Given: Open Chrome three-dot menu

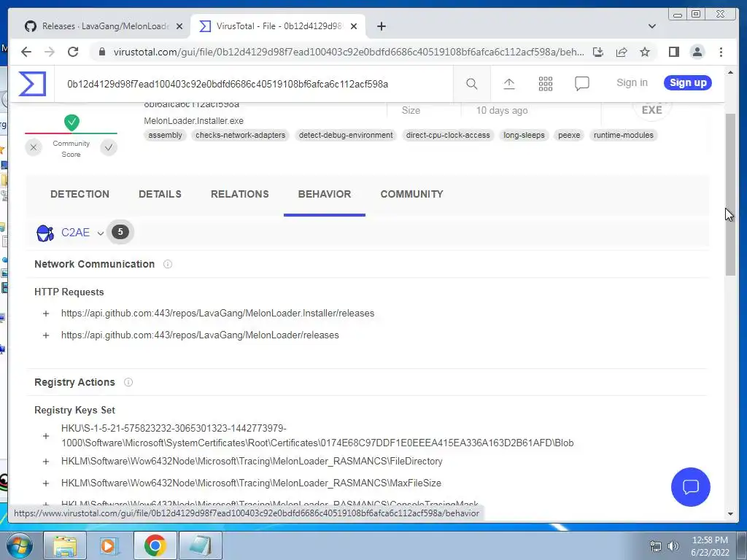Looking at the screenshot, I should click(x=721, y=52).
